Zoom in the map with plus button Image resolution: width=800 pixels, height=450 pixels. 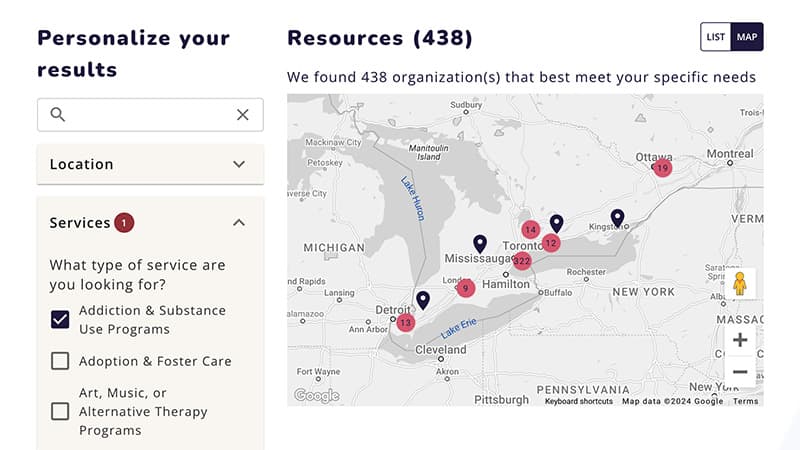point(740,340)
